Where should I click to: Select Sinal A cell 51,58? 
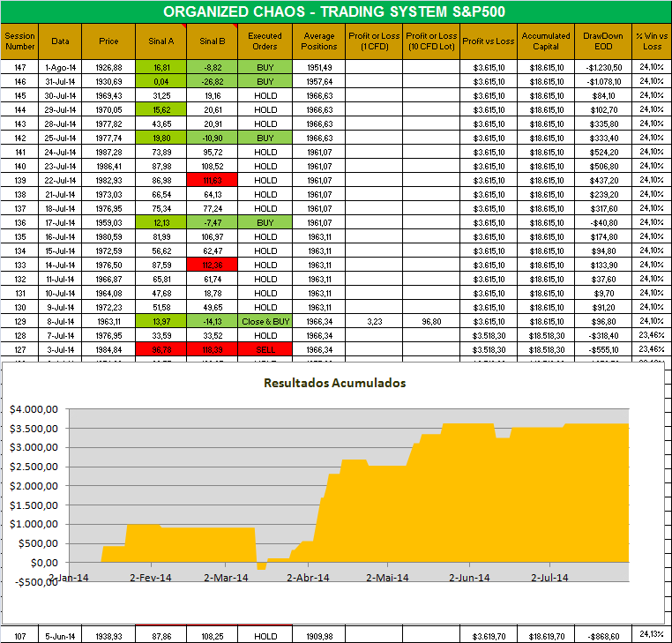[161, 308]
